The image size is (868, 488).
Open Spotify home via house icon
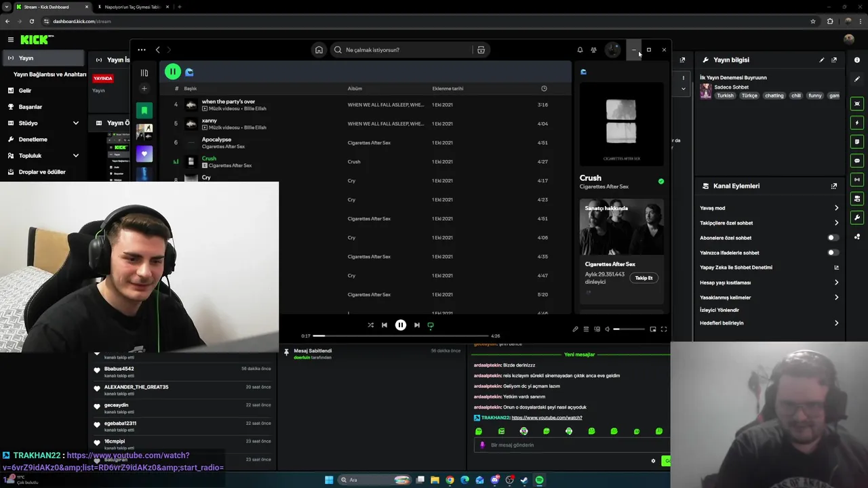click(319, 50)
